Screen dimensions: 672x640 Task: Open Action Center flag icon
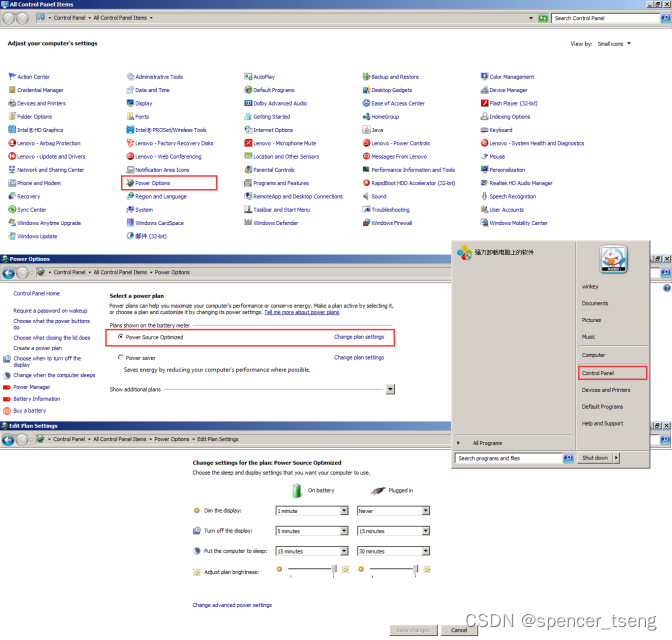[12, 77]
